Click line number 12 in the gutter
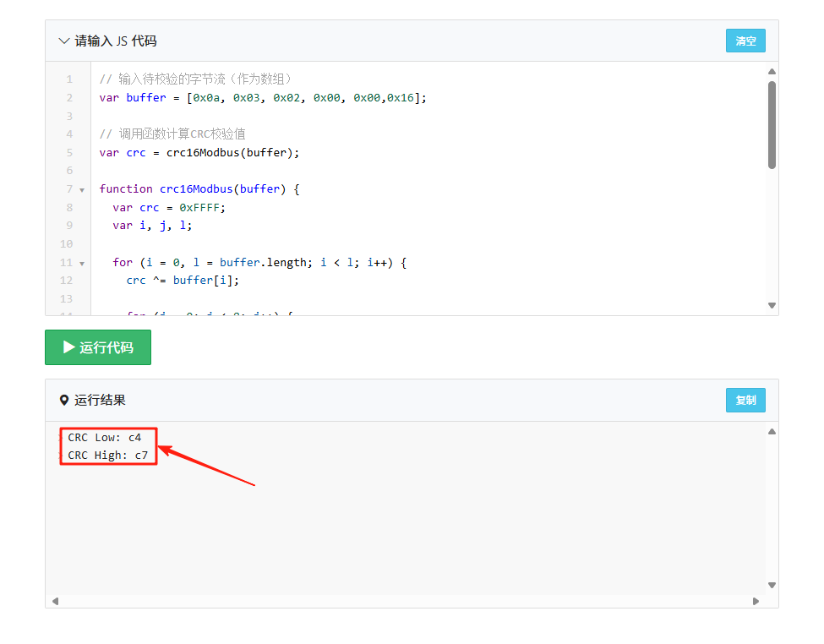 (66, 281)
